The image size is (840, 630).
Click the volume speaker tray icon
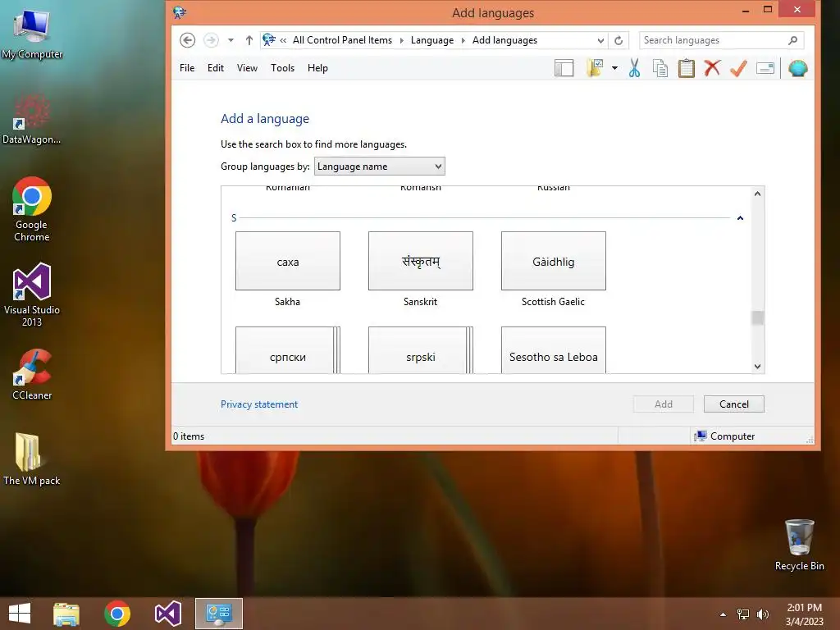pos(762,614)
